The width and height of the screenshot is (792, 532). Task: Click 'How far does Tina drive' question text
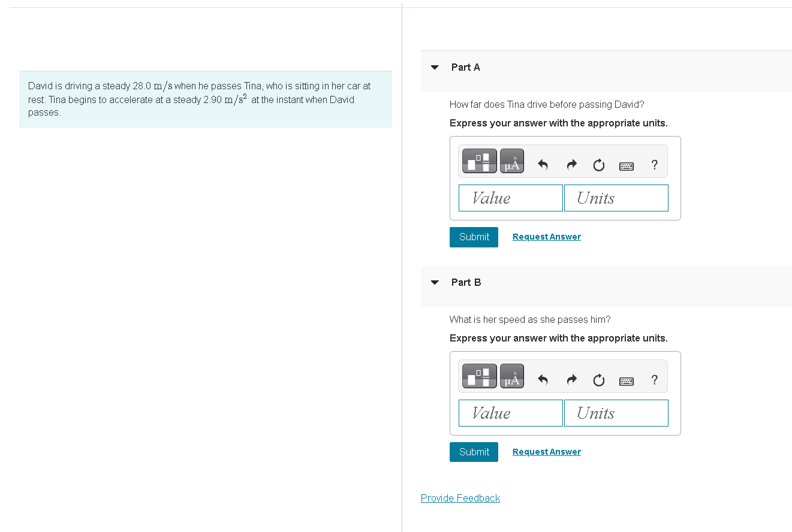click(547, 104)
